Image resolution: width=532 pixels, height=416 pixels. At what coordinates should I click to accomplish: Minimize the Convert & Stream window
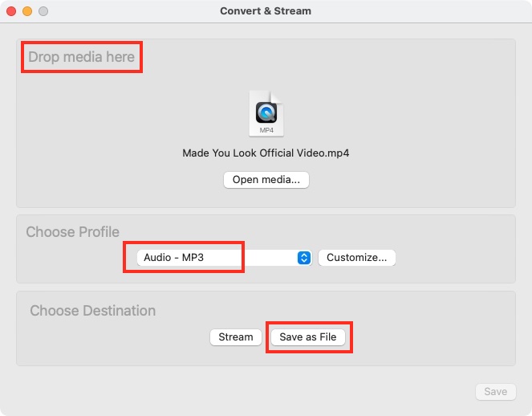(27, 11)
